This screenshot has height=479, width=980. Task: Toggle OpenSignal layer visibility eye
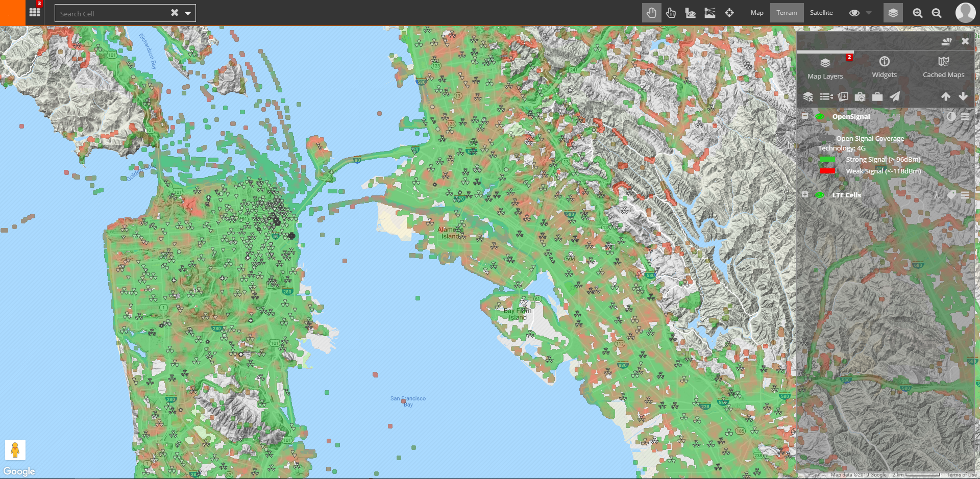point(820,116)
